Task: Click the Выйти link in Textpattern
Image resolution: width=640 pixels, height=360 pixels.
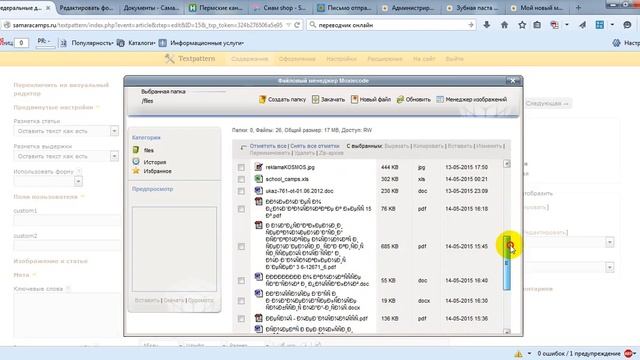Action: point(454,59)
